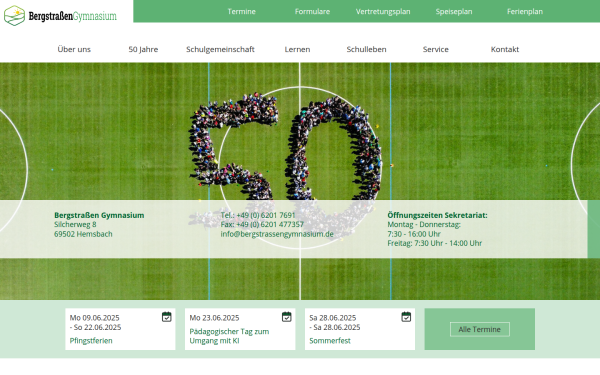Open the Formulare link in top bar

click(312, 11)
